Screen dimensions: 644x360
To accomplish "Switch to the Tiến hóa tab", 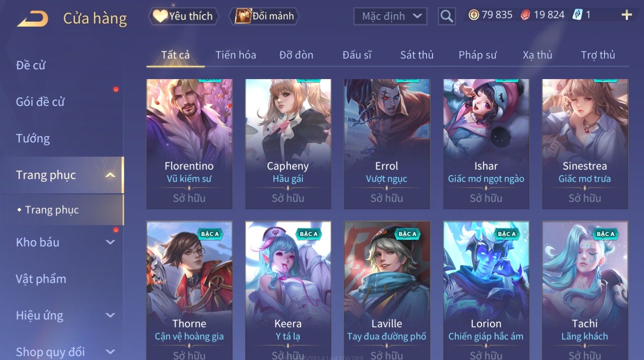I will coord(236,55).
